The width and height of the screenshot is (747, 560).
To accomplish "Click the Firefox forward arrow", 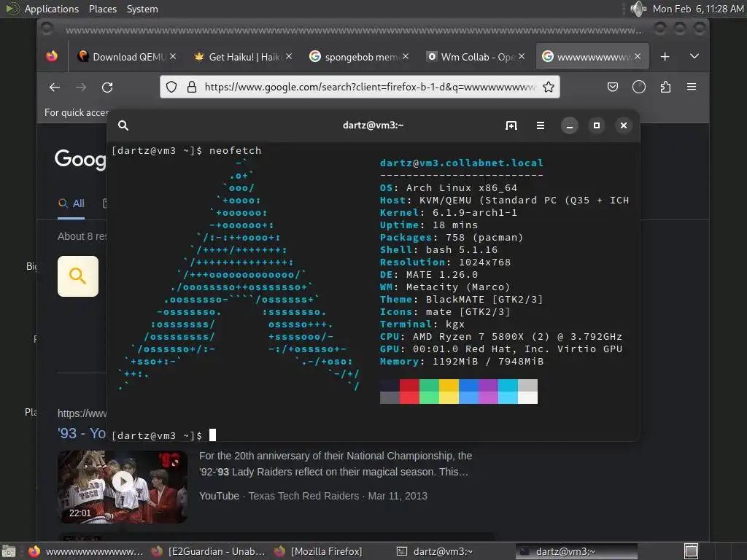I will [x=81, y=87].
